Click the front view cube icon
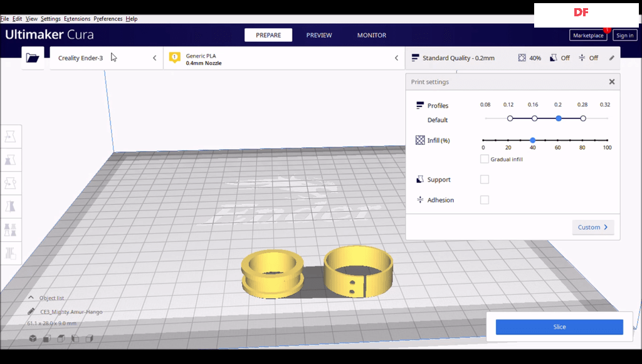The image size is (642, 364). click(47, 338)
